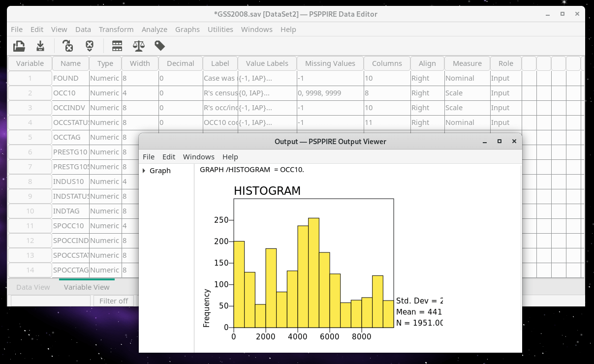Image resolution: width=594 pixels, height=364 pixels.
Task: Toggle the Value Labels tag icon
Action: tap(159, 46)
